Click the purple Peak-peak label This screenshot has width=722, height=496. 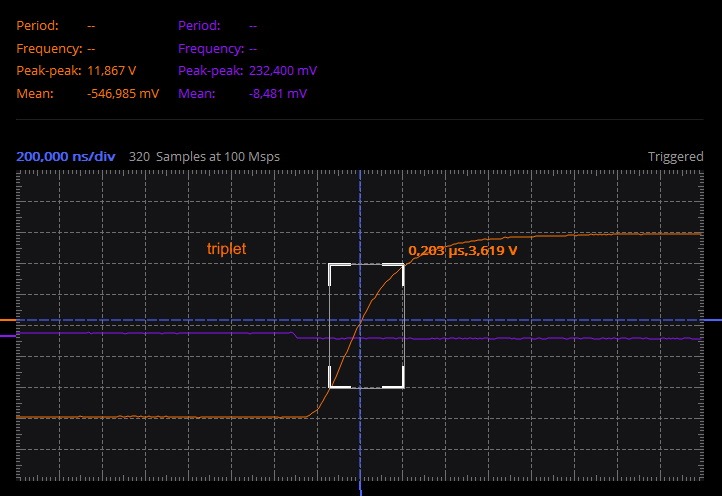click(210, 70)
